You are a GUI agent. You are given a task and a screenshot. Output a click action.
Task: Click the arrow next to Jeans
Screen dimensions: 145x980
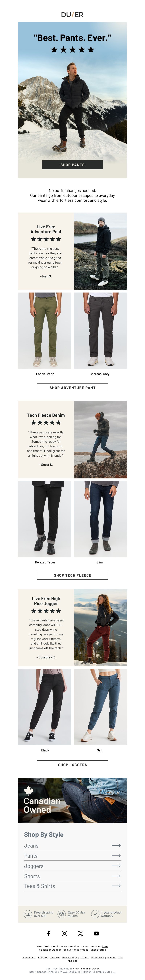[116, 845]
